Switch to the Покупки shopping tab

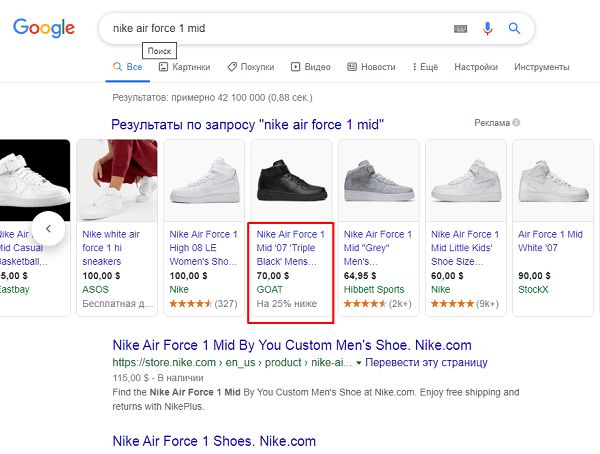[x=250, y=67]
